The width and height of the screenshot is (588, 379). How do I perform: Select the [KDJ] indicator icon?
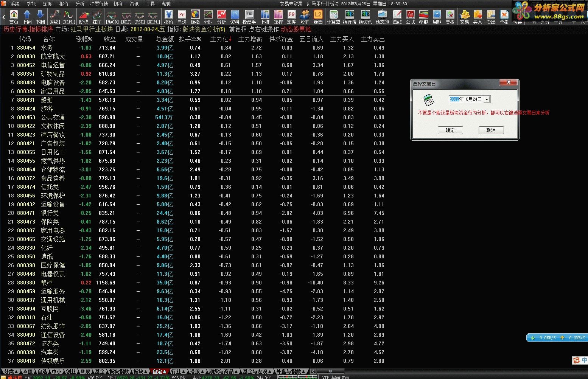[126, 17]
